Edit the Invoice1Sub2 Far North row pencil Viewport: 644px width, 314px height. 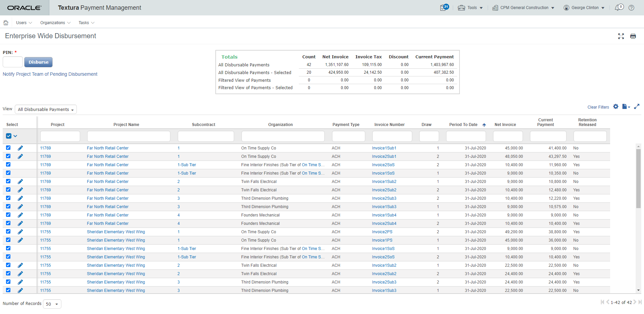20,182
